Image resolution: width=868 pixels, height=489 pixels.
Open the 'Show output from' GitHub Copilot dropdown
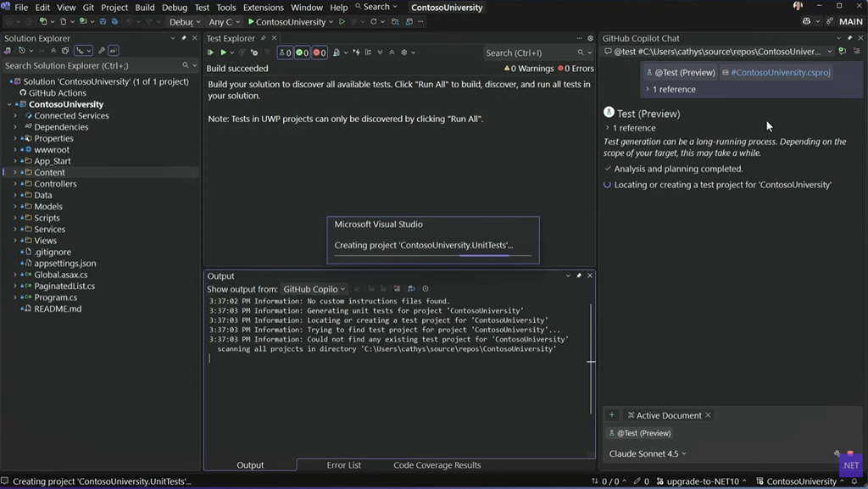click(x=314, y=289)
